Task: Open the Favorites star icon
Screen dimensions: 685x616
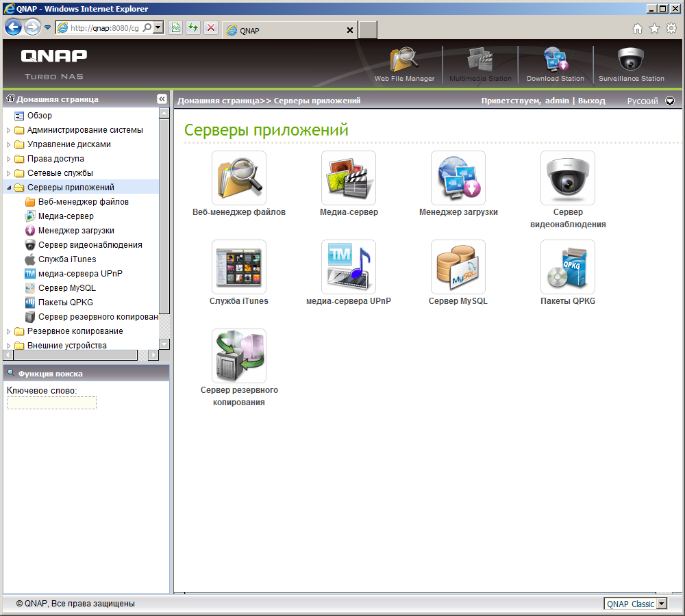Action: point(654,28)
